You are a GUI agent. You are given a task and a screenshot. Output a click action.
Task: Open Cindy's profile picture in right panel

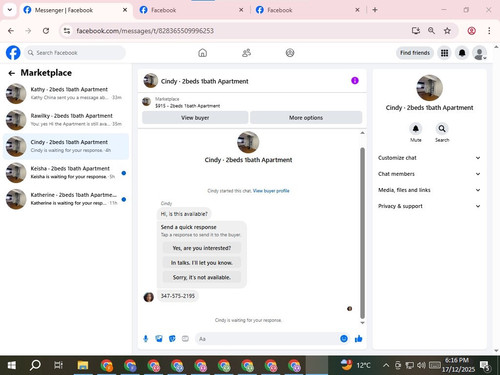pyautogui.click(x=429, y=88)
